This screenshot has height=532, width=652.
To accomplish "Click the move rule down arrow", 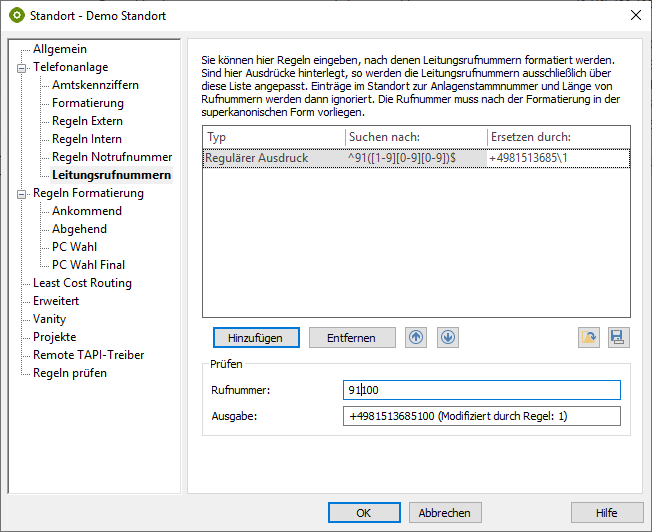I will 447,338.
